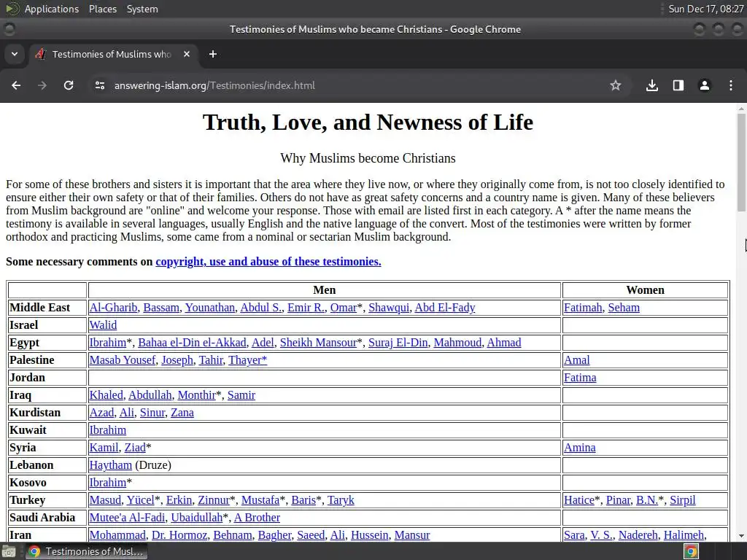Image resolution: width=747 pixels, height=560 pixels.
Task: Close the Testimonies of Muslims tab
Action: coord(187,54)
